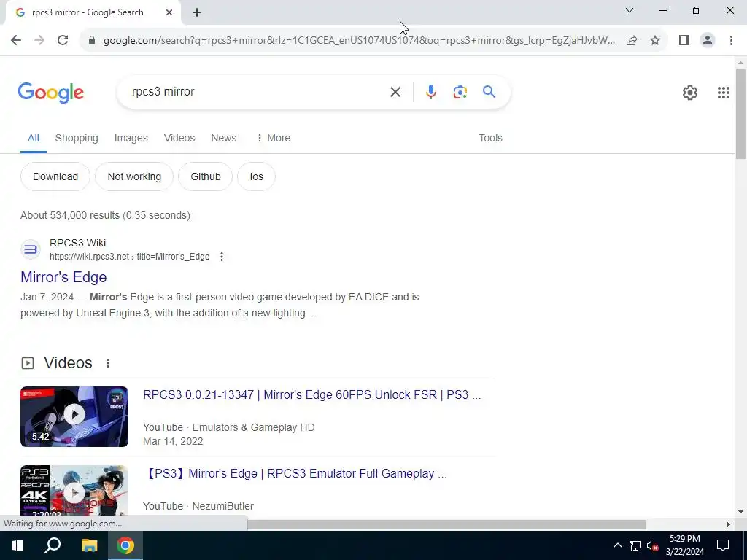This screenshot has width=747, height=560.
Task: Apply the Not working filter chip
Action: 134,176
